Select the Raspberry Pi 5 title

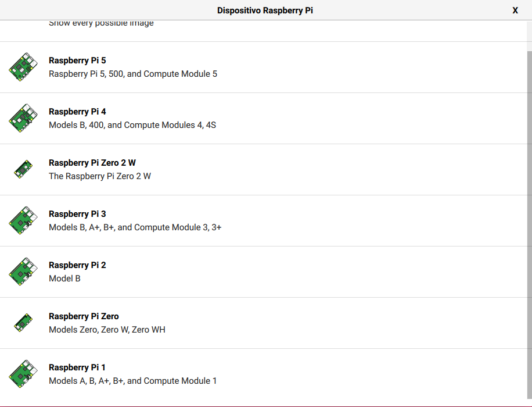click(x=77, y=60)
